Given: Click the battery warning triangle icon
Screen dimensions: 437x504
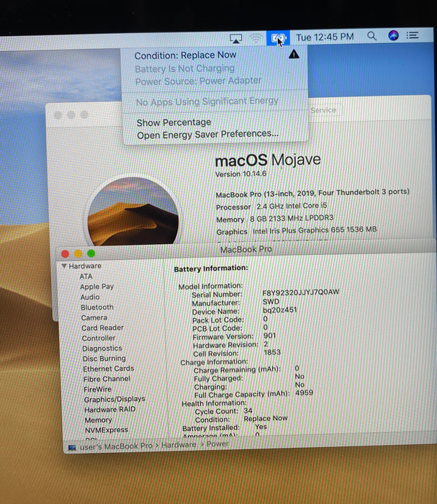Looking at the screenshot, I should coord(294,54).
